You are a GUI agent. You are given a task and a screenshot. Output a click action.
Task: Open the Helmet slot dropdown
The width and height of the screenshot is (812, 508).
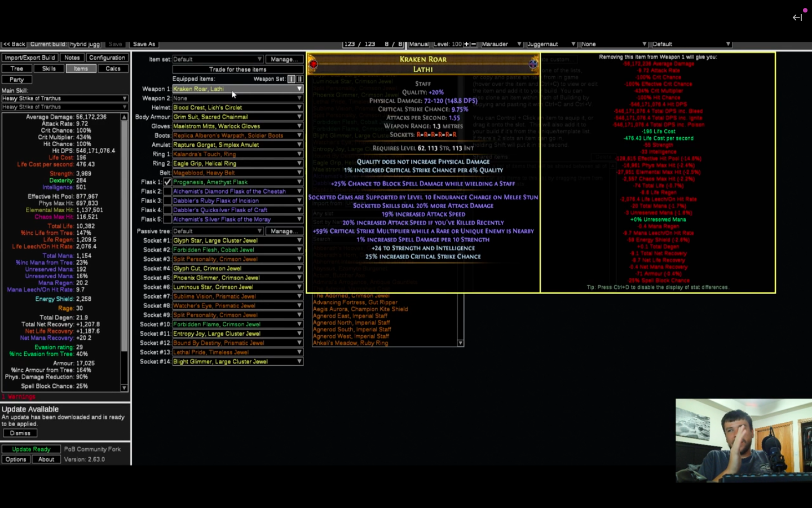click(x=238, y=107)
